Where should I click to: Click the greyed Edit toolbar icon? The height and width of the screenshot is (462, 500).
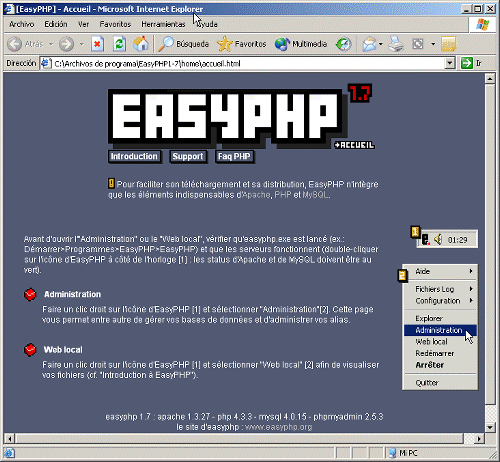418,44
